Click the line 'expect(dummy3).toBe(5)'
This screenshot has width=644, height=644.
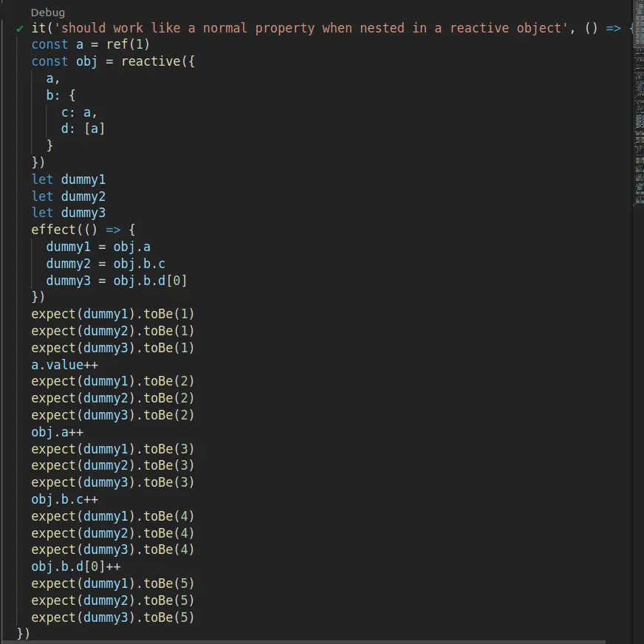coord(112,617)
